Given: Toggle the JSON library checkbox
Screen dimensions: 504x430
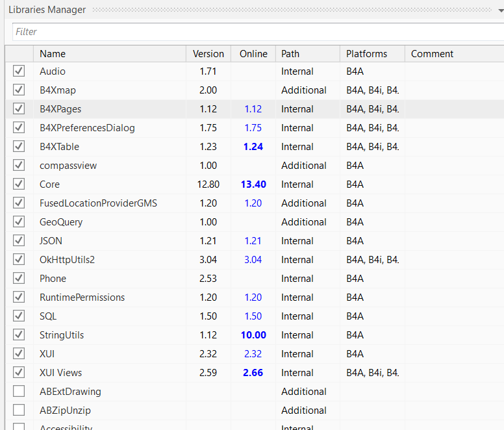Looking at the screenshot, I should click(x=19, y=241).
